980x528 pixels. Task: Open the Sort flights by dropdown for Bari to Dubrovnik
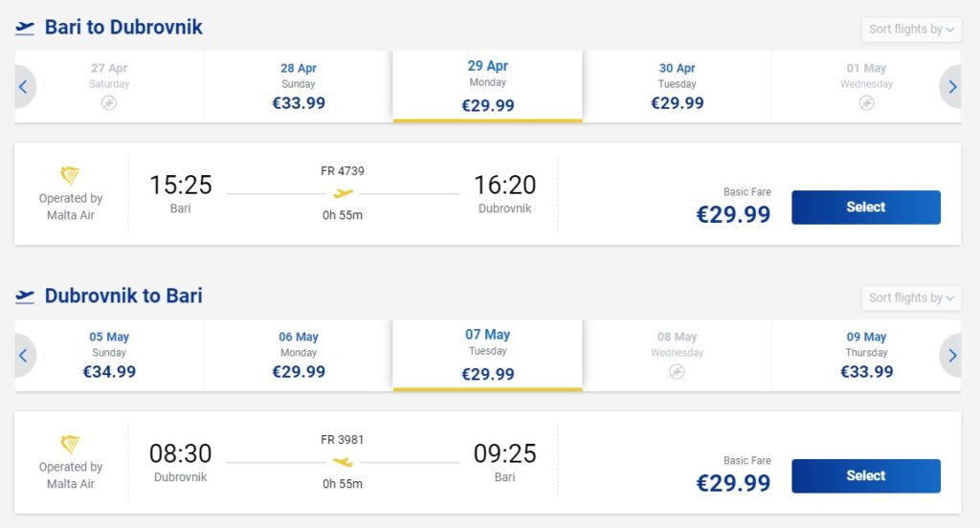click(x=911, y=30)
